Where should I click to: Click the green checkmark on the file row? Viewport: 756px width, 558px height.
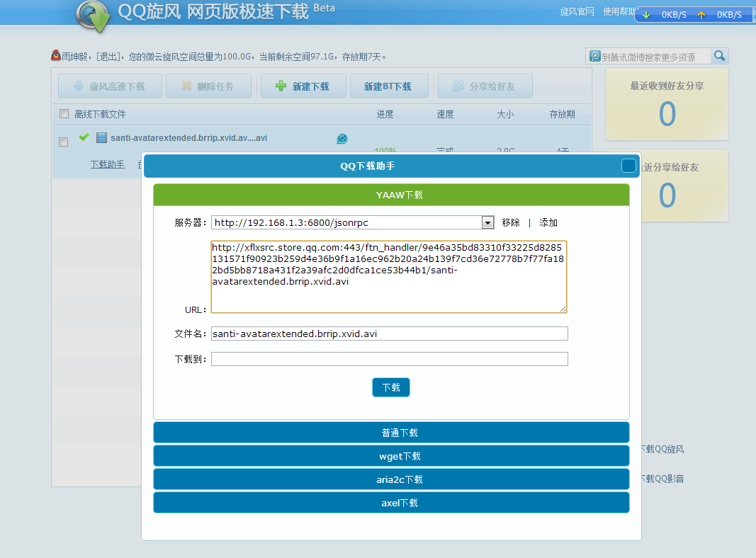(x=84, y=137)
